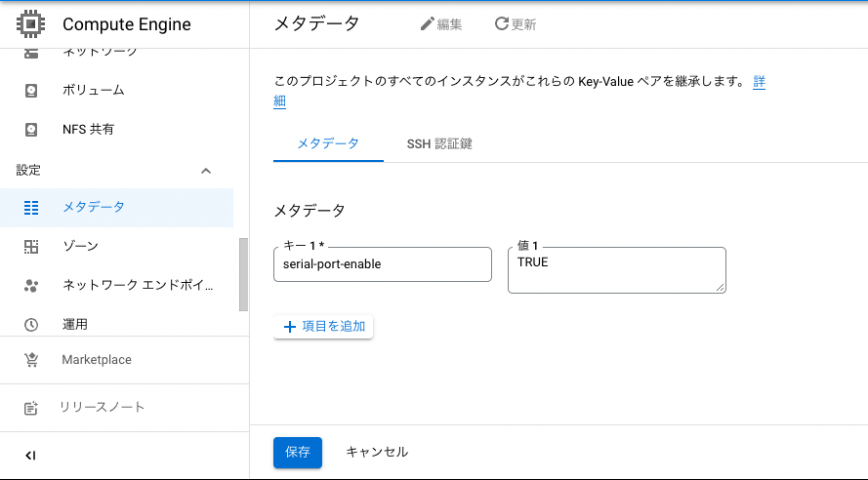Click the 値 1 text area
This screenshot has height=480, width=868.
click(x=617, y=270)
